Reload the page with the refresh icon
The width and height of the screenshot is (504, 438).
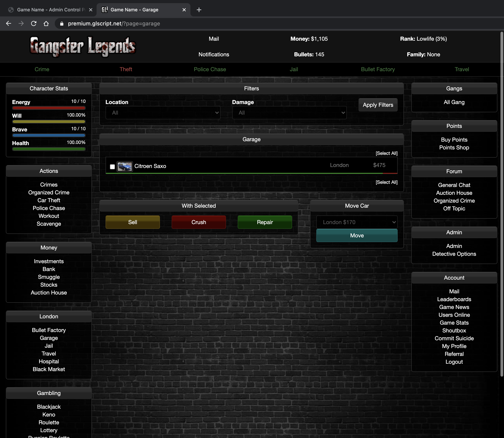[x=34, y=23]
